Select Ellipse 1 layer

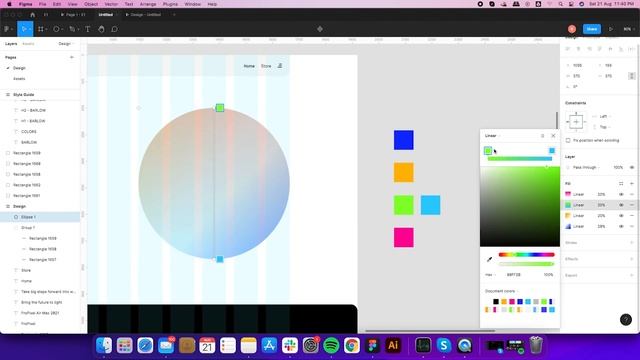tap(40, 217)
